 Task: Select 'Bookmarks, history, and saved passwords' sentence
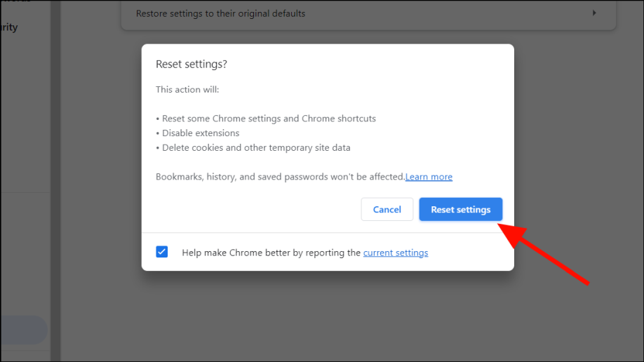tap(281, 177)
